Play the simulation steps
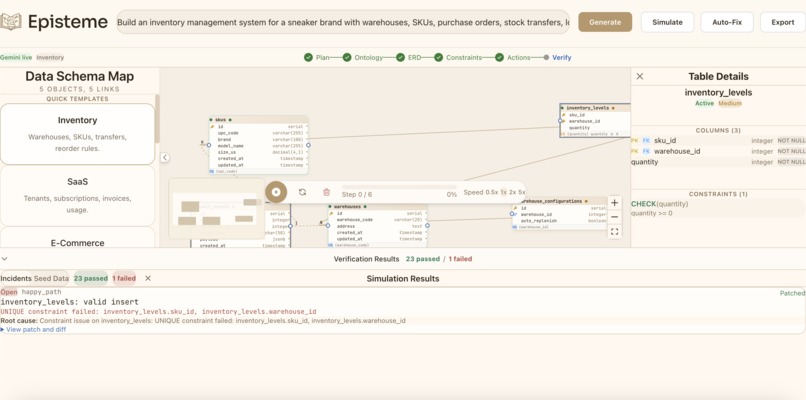 (276, 192)
